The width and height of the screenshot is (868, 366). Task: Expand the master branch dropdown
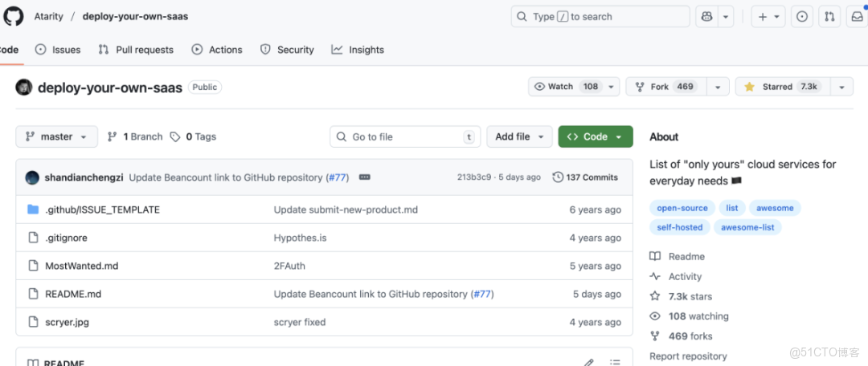(56, 136)
